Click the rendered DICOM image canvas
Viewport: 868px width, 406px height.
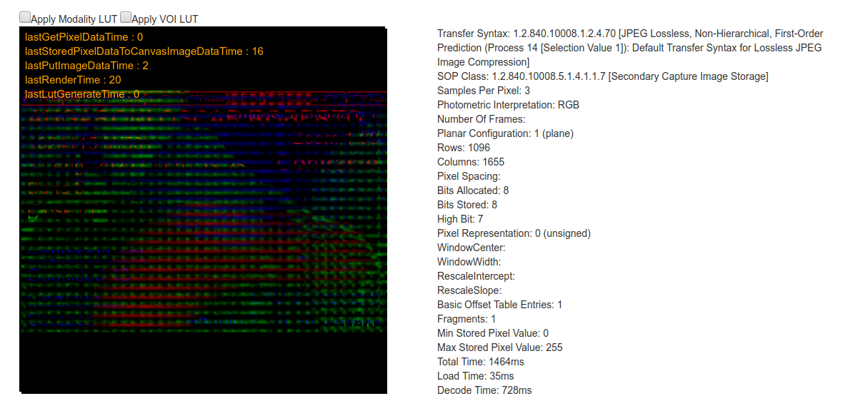pos(203,210)
